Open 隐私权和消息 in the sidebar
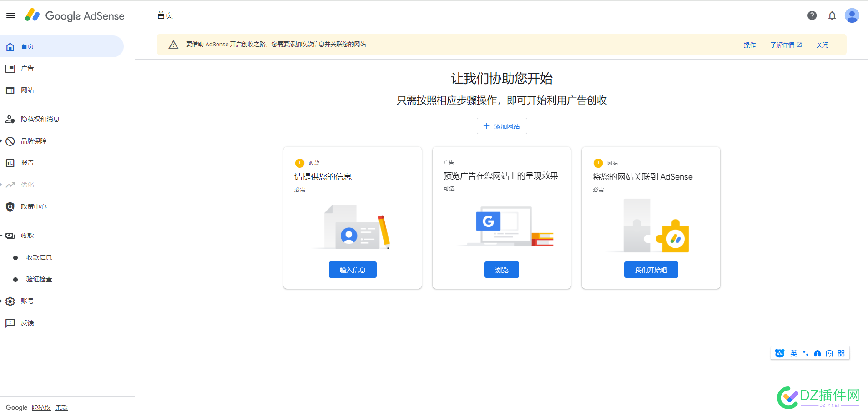This screenshot has width=868, height=416. tap(62, 119)
